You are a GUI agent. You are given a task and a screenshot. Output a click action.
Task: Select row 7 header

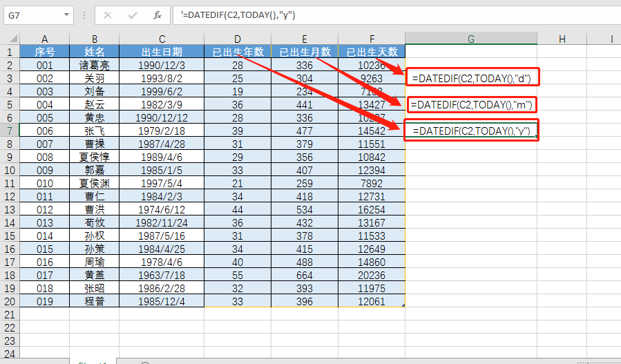coord(10,131)
